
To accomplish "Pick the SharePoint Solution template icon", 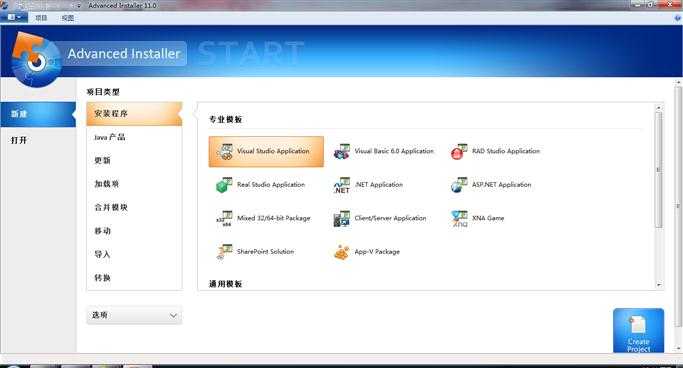I will tap(224, 252).
